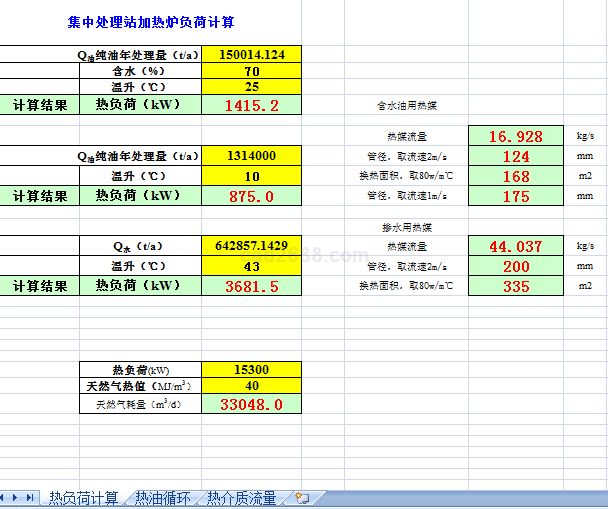
Task: Select the cell with value 642857.1429
Action: pos(251,245)
